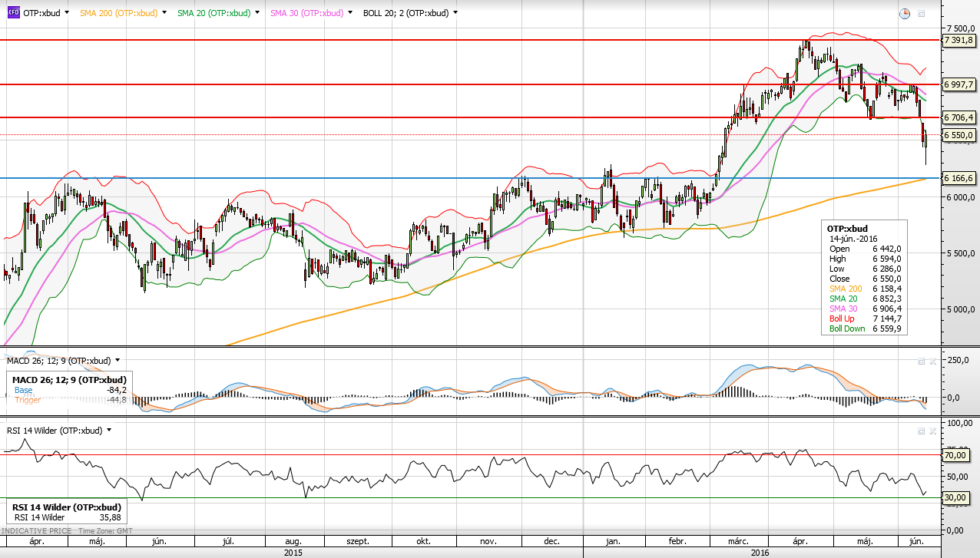Select the 7 391,8 resistance level label
Image resolution: width=980 pixels, height=558 pixels.
pyautogui.click(x=959, y=40)
